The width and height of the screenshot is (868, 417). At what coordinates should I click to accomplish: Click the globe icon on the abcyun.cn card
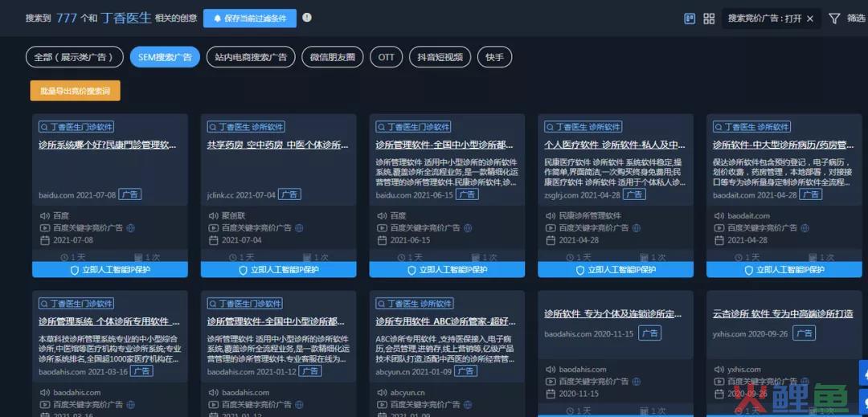[468, 404]
